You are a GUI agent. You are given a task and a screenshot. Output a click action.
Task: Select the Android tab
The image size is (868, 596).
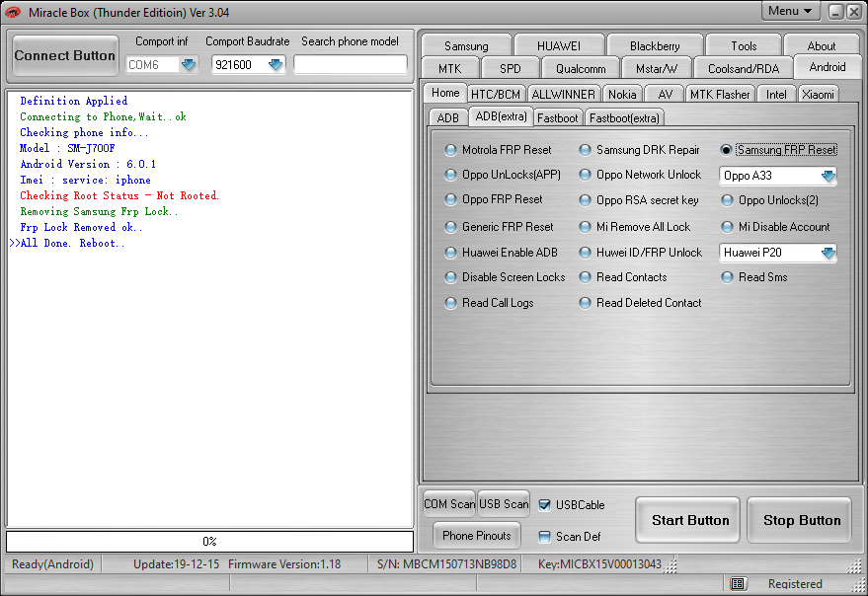coord(828,67)
